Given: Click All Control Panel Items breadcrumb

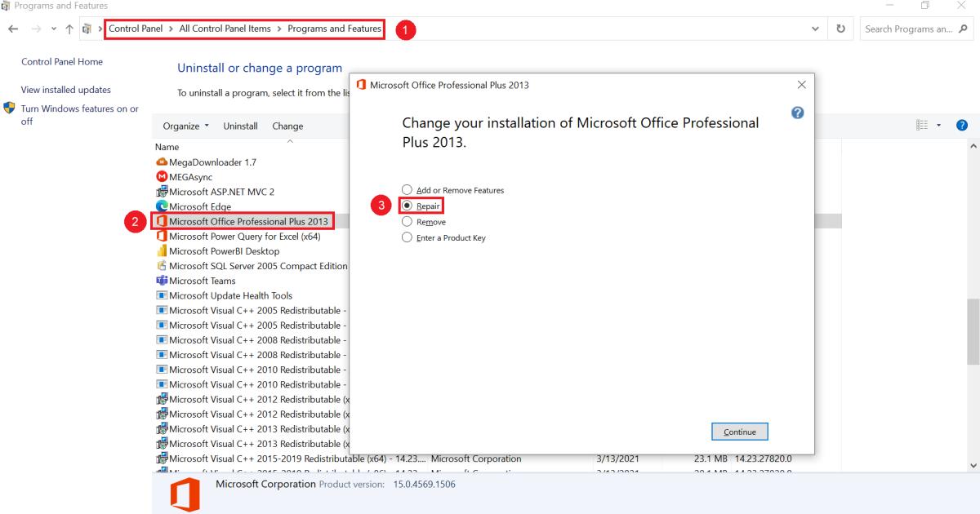Looking at the screenshot, I should [225, 29].
